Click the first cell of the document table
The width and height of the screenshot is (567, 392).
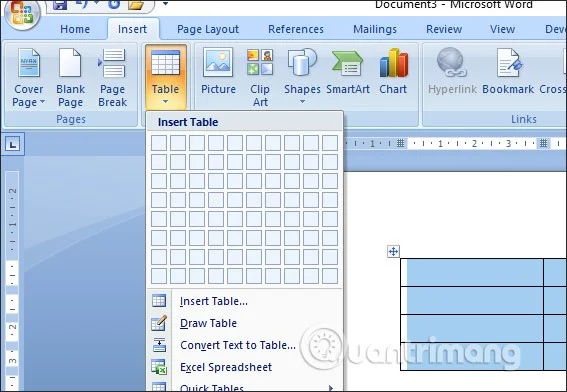(472, 272)
